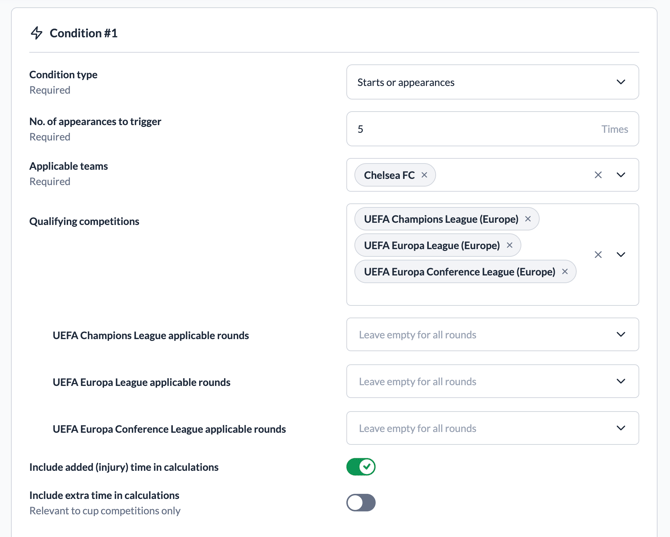Click the UEFA Europa League (Europe) chip label
This screenshot has width=670, height=537.
431,245
